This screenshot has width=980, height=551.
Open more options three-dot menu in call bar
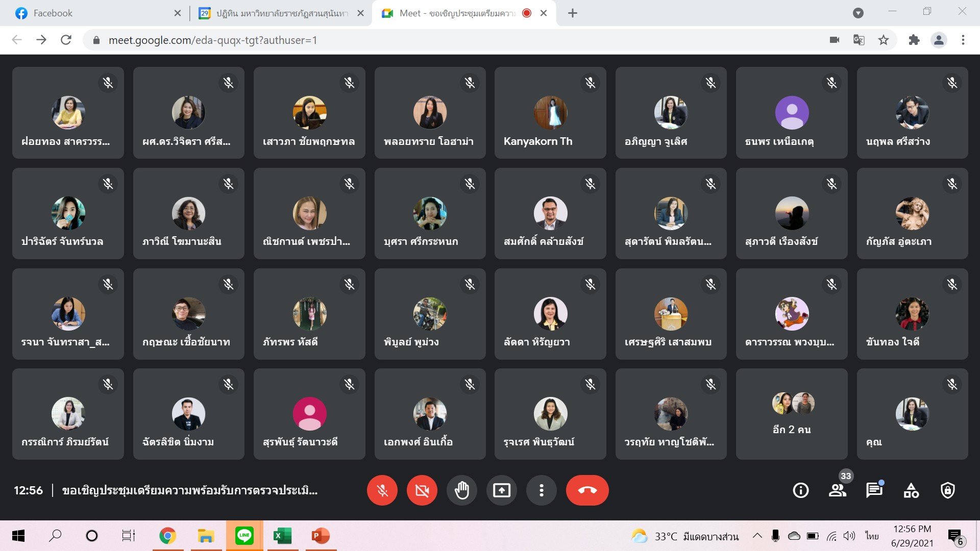541,490
